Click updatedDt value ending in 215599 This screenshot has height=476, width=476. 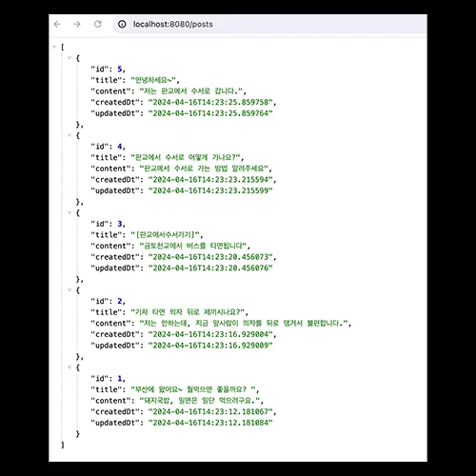click(x=210, y=190)
